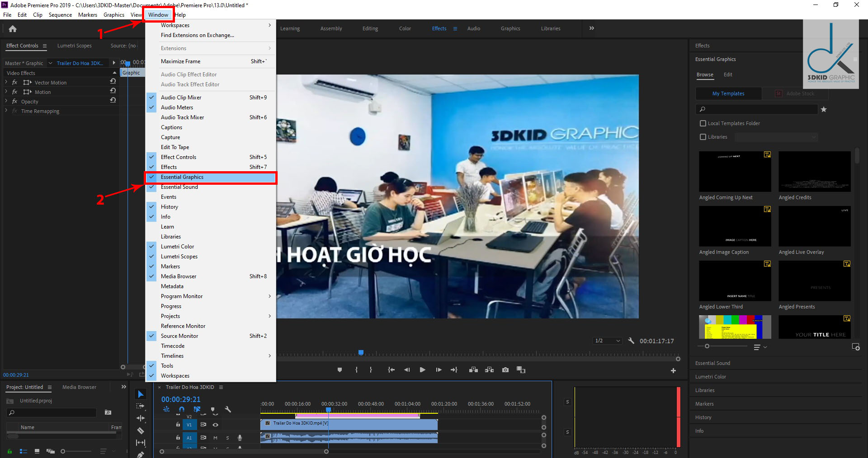Switch to Edit tab in Essential Graphics
Image resolution: width=868 pixels, height=458 pixels.
728,75
